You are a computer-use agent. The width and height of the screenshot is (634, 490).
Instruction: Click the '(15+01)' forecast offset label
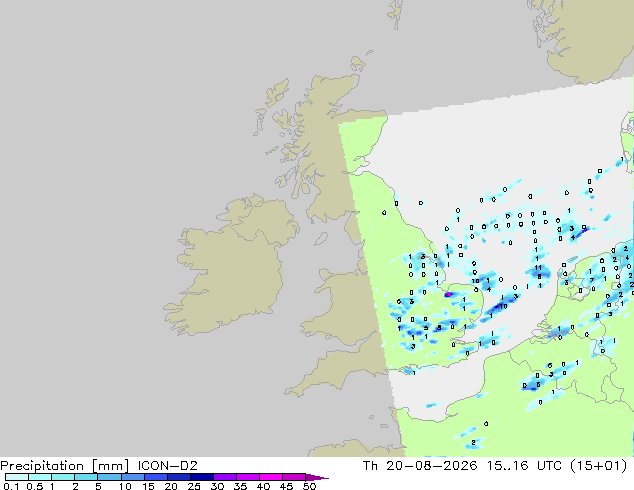(x=598, y=466)
